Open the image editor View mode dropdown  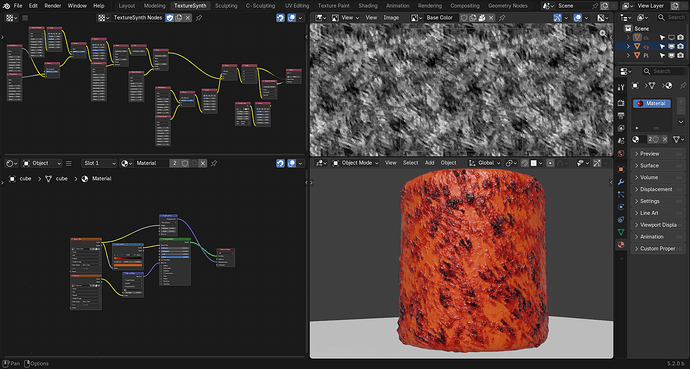[x=345, y=18]
